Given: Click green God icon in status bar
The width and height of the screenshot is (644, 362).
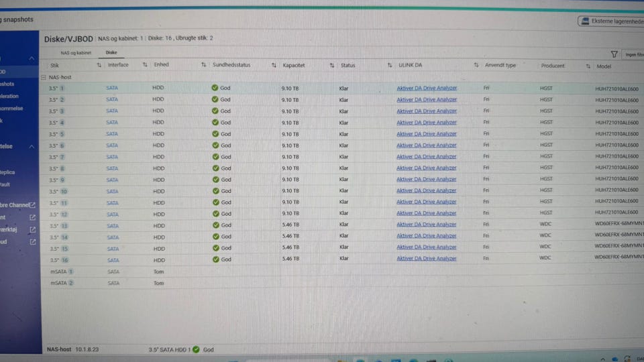Looking at the screenshot, I should pyautogui.click(x=196, y=349).
